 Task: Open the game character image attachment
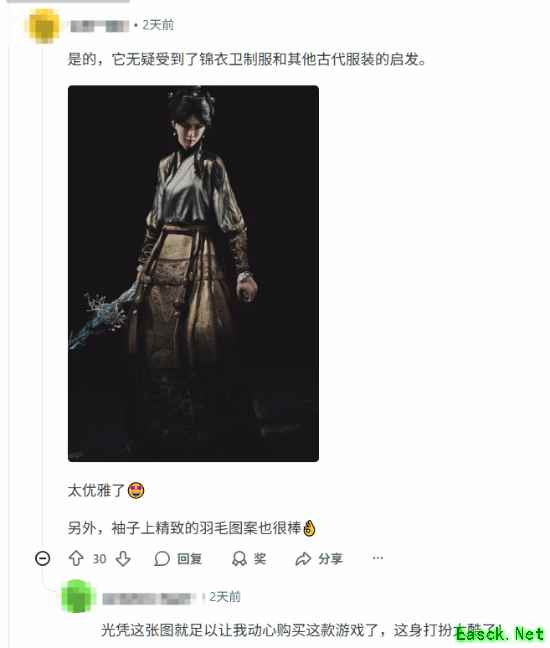[193, 273]
